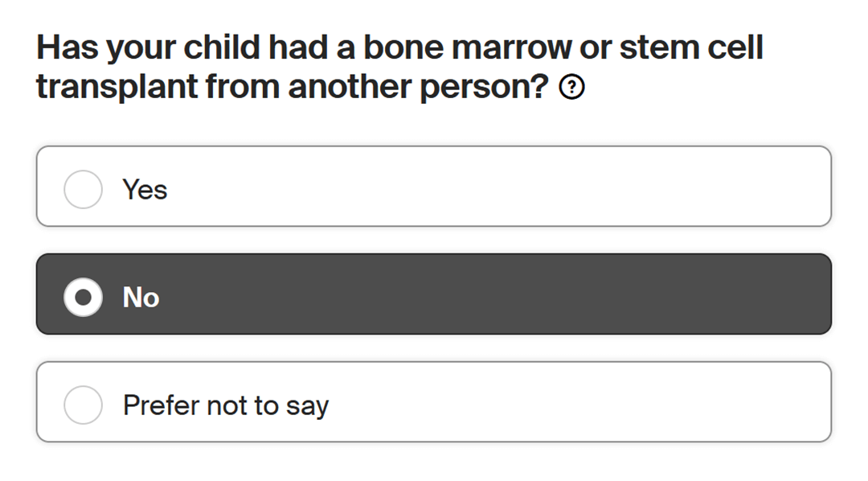Click the empty circle next to Yes
868x481 pixels.
click(x=83, y=190)
